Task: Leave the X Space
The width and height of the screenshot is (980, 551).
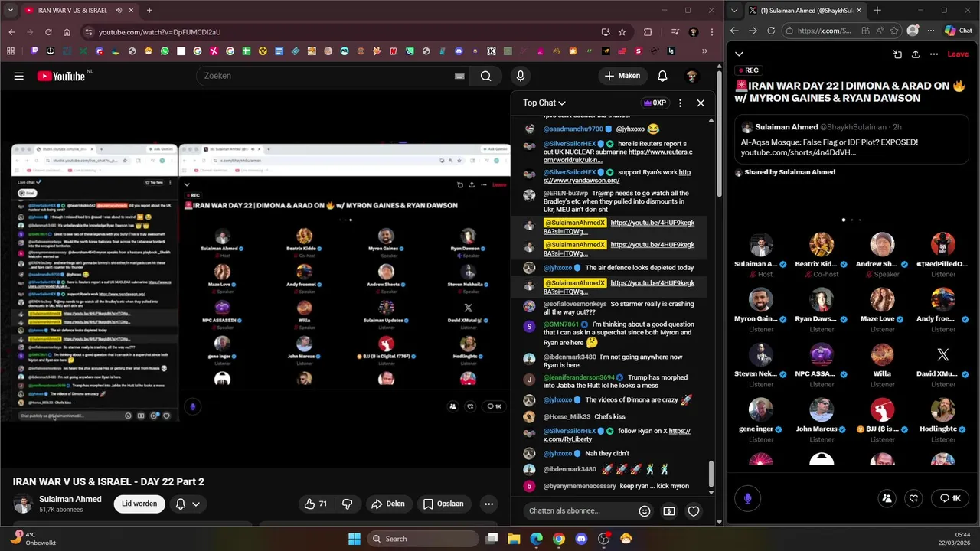Action: (958, 54)
